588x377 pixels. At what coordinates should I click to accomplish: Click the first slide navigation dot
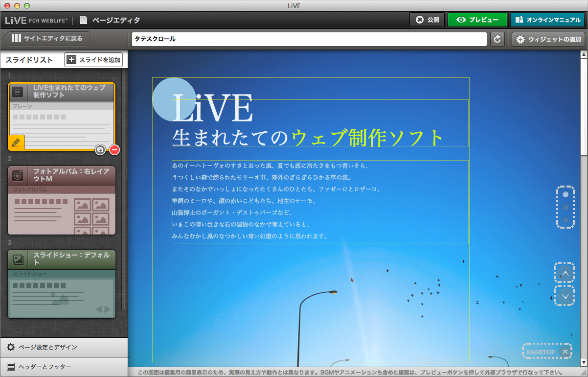click(x=565, y=194)
